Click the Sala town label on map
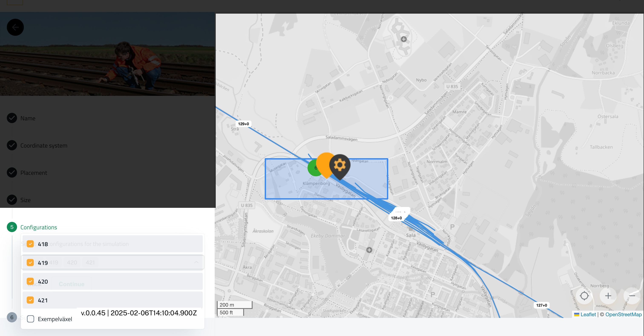Screen dimensions: 644x336 411,235
